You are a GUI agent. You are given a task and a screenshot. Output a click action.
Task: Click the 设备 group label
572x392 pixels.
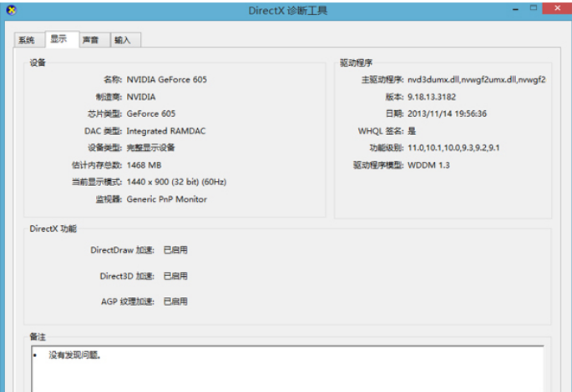click(x=38, y=63)
